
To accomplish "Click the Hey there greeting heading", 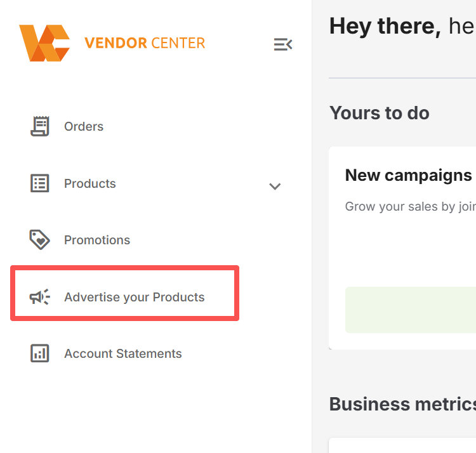I will (402, 27).
